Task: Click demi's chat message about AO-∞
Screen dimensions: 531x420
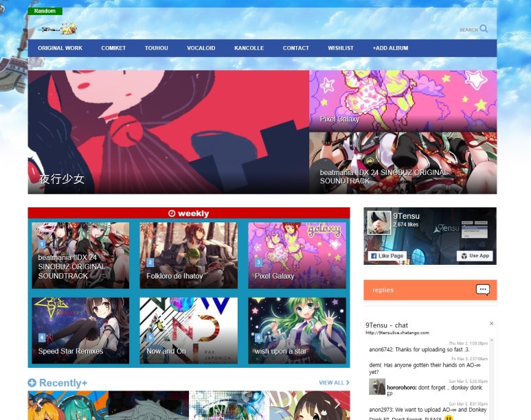Action: pyautogui.click(x=425, y=369)
